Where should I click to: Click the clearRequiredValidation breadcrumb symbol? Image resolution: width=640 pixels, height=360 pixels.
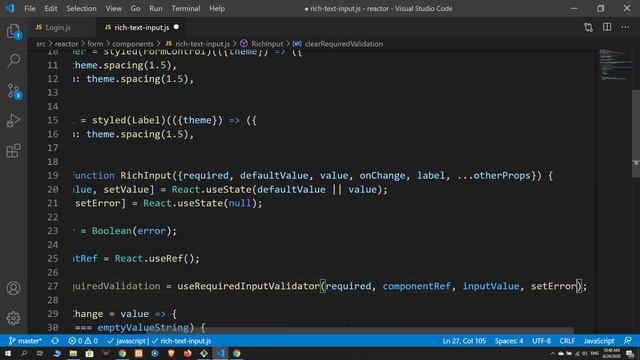tap(338, 44)
